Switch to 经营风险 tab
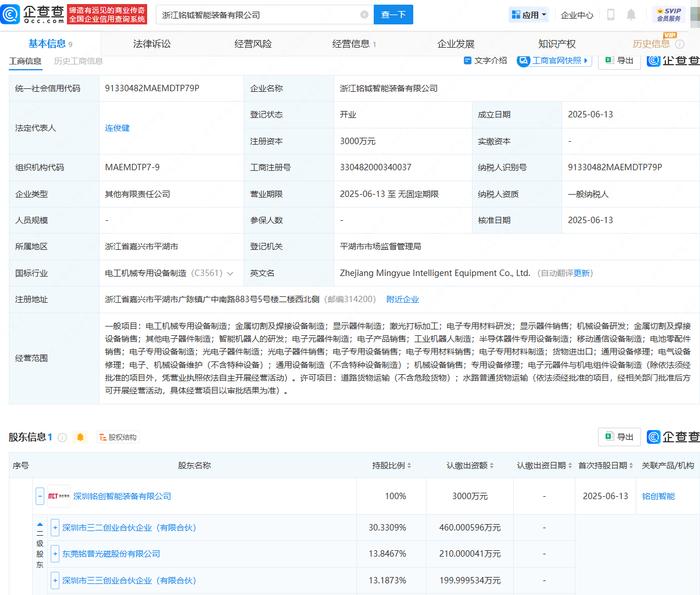The image size is (700, 595). (x=253, y=44)
